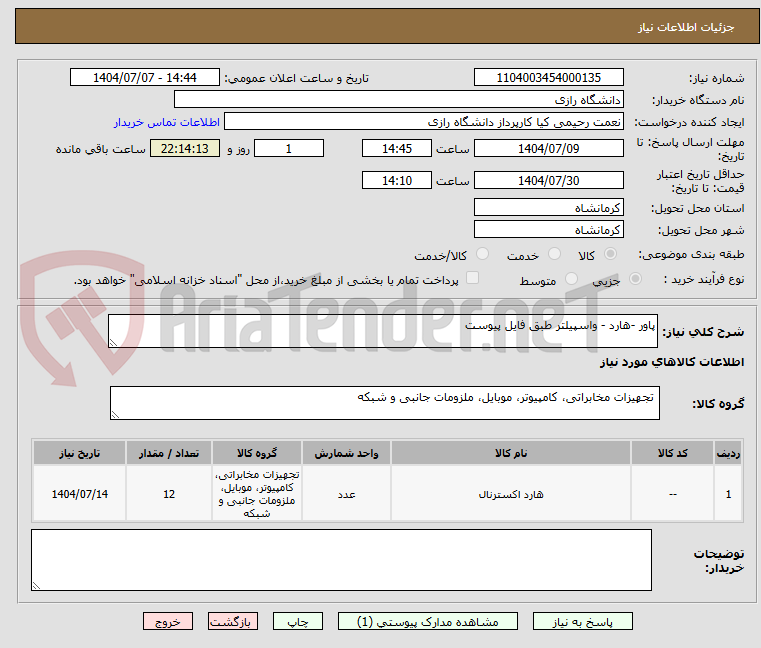Click the جزئیات اطلاعات نیاز header title
This screenshot has height=648, width=761.
pyautogui.click(x=686, y=27)
